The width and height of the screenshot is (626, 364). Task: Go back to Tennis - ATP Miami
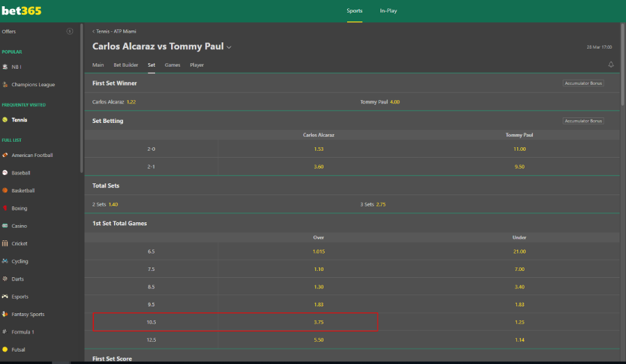(114, 31)
